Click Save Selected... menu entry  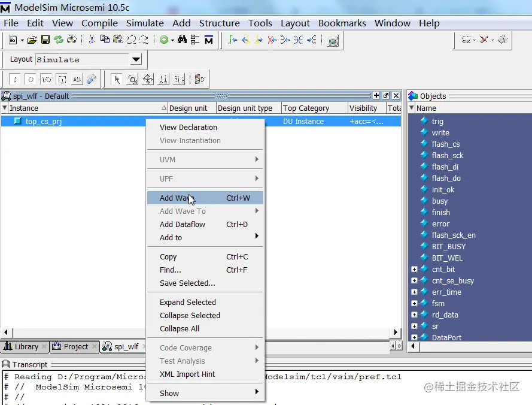pyautogui.click(x=205, y=283)
